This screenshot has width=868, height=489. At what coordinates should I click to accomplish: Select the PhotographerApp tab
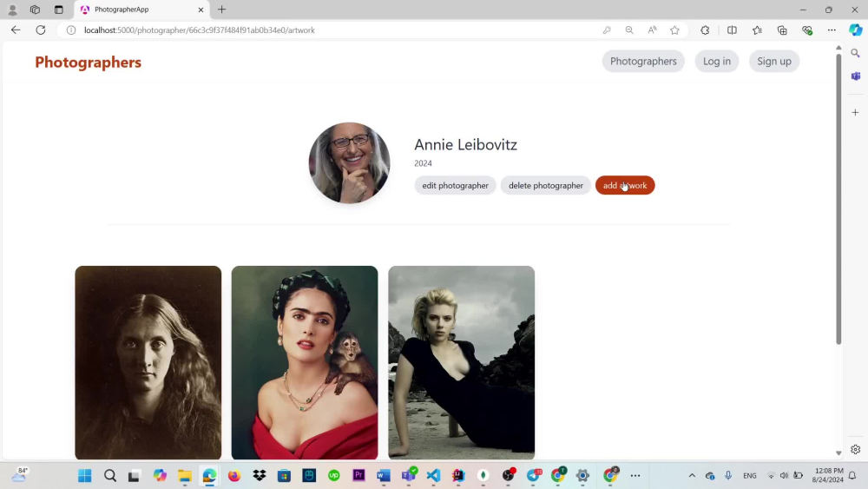[x=141, y=10]
